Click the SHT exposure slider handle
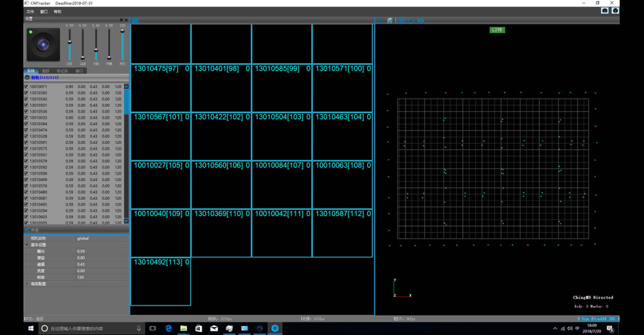 69,42
